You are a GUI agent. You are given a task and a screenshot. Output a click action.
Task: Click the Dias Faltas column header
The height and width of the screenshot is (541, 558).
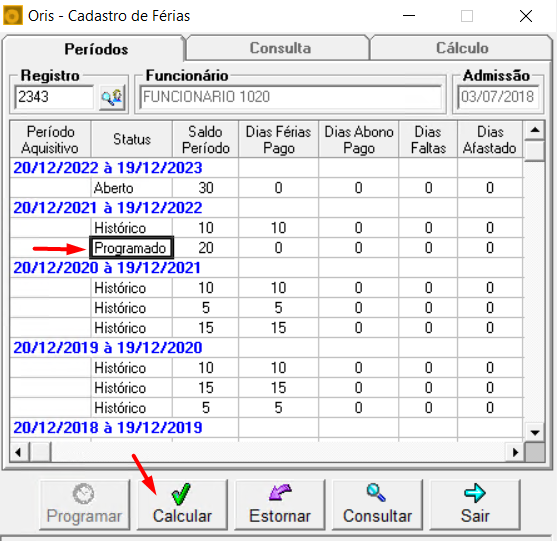[428, 140]
